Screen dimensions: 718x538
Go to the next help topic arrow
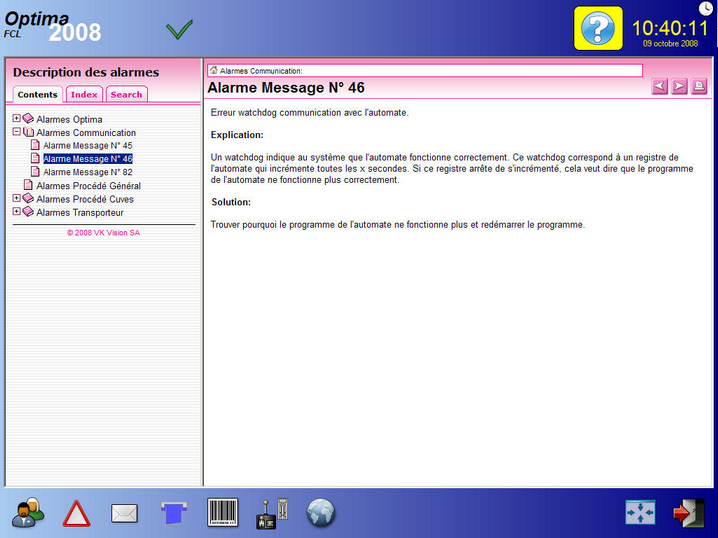(680, 87)
